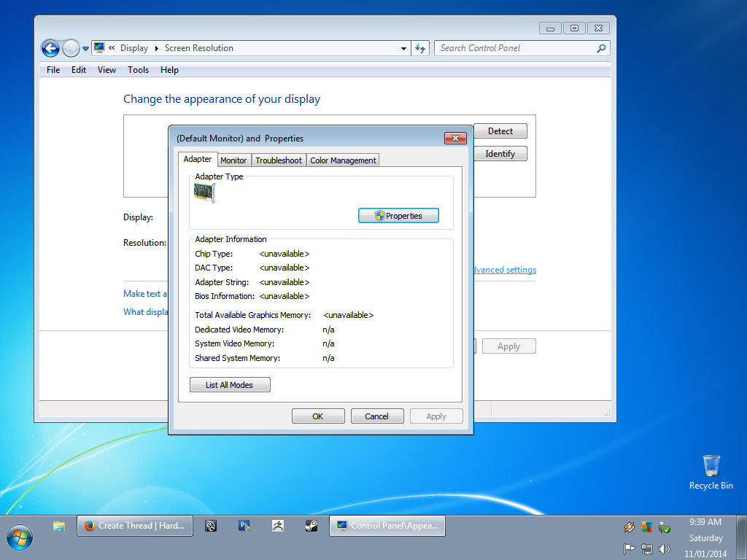Click the Chip Type unavailable value

click(x=285, y=254)
